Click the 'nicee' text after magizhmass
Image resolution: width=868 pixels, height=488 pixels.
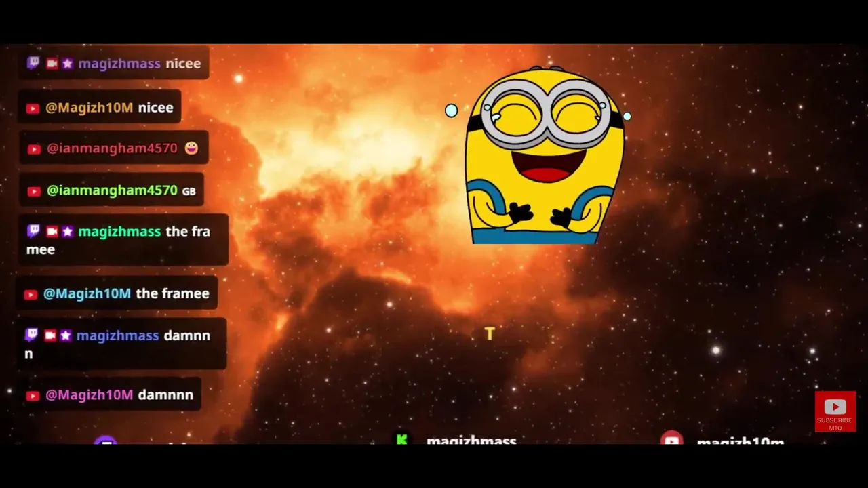[183, 64]
